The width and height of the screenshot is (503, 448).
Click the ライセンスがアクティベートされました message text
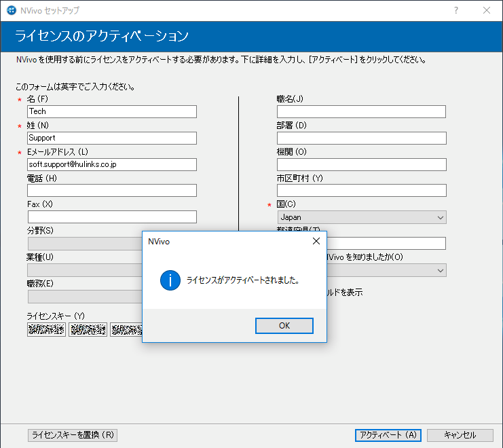pos(243,280)
